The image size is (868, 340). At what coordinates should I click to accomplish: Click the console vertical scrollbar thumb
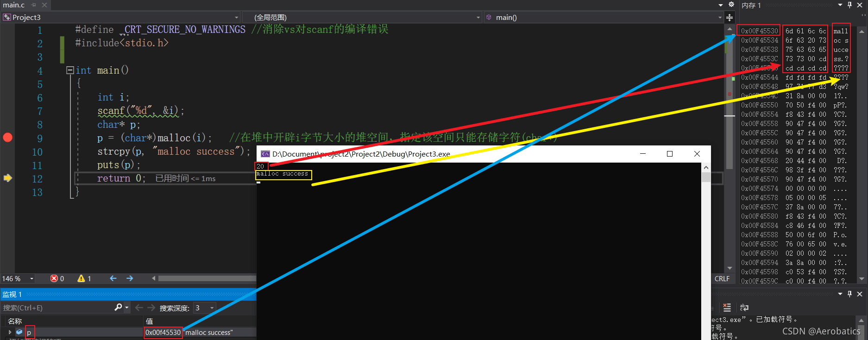coord(706,177)
